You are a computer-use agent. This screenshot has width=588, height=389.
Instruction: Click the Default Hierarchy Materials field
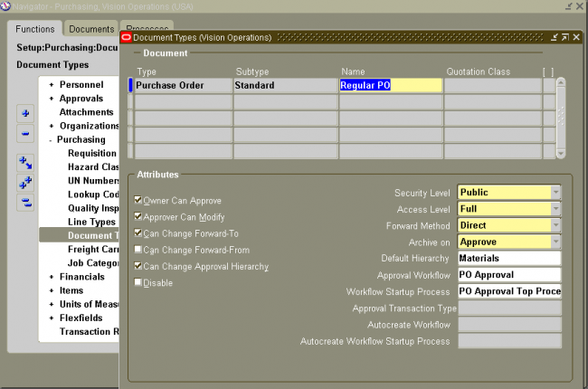509,259
